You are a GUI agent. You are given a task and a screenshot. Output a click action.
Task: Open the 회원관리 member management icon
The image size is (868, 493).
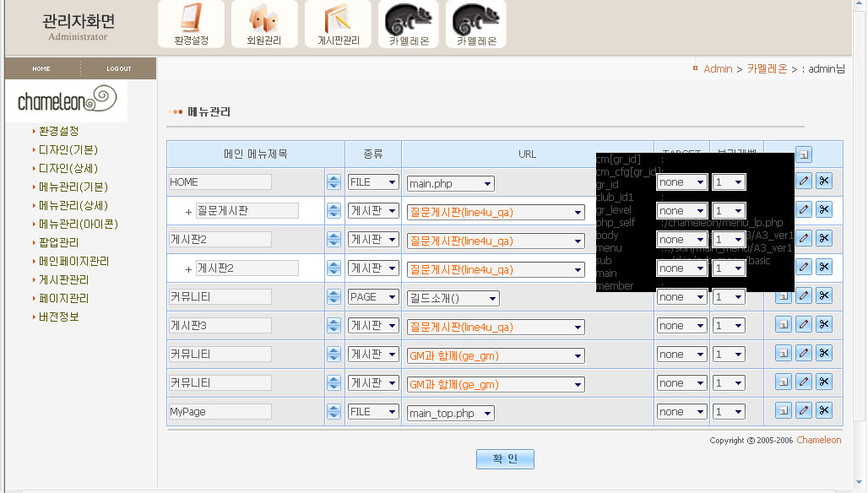(x=264, y=24)
